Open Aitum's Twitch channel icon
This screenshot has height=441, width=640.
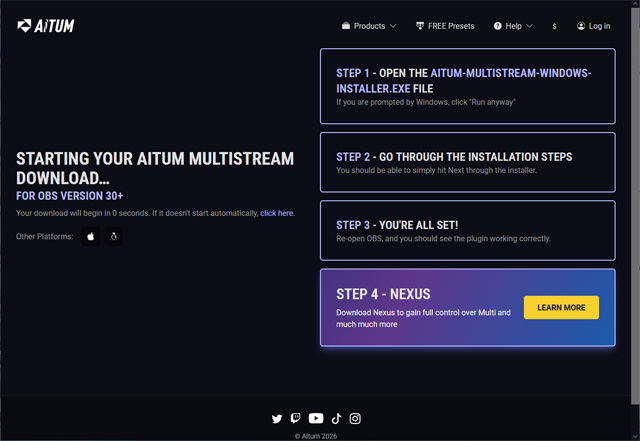[296, 419]
